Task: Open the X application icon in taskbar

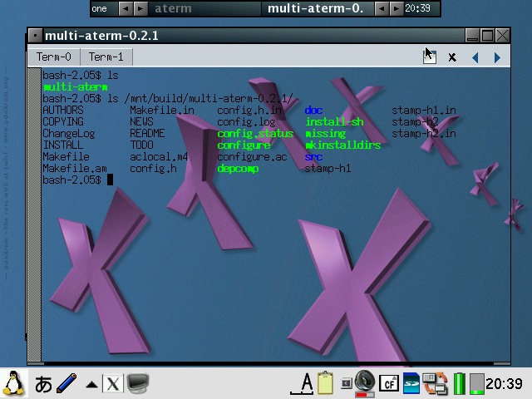Action: 112,383
